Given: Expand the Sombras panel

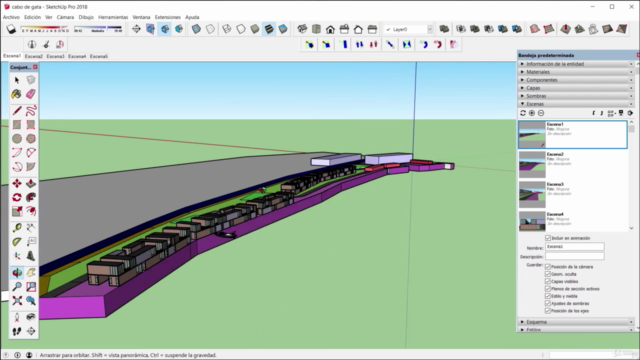Looking at the screenshot, I should coord(576,96).
